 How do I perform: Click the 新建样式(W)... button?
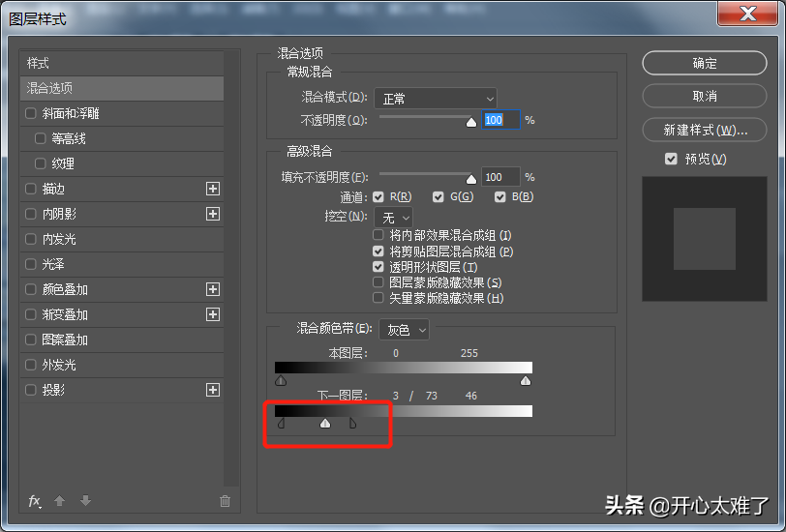click(705, 130)
